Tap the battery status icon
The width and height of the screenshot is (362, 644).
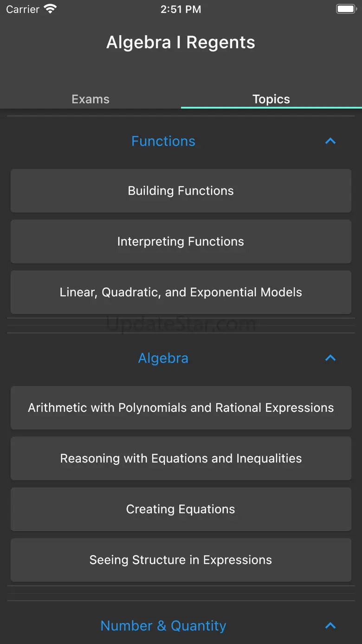click(x=346, y=9)
